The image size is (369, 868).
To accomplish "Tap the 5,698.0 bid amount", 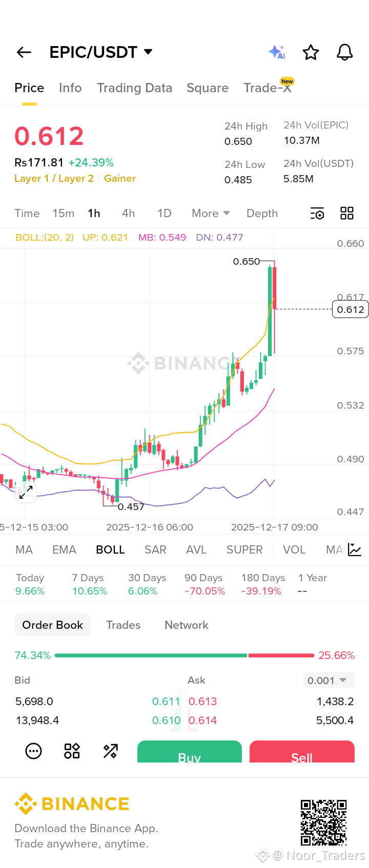I will click(x=34, y=702).
